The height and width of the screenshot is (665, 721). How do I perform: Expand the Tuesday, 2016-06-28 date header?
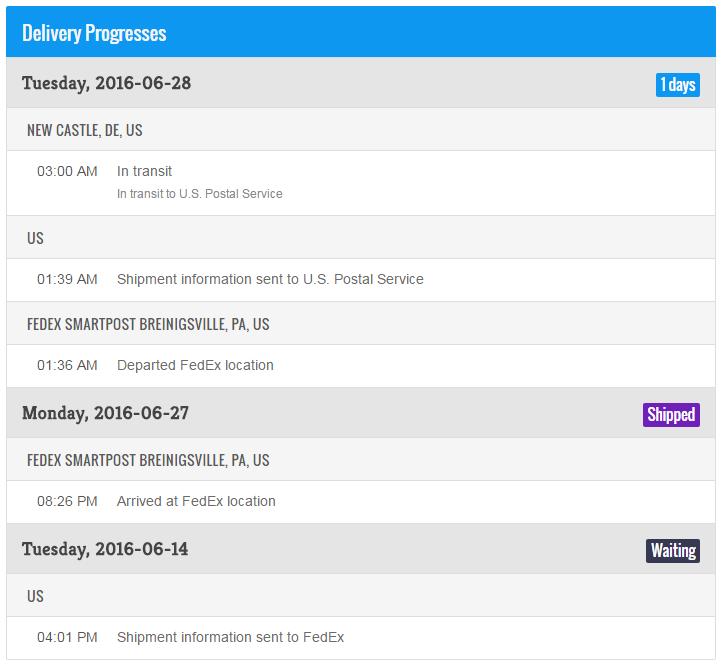click(106, 83)
